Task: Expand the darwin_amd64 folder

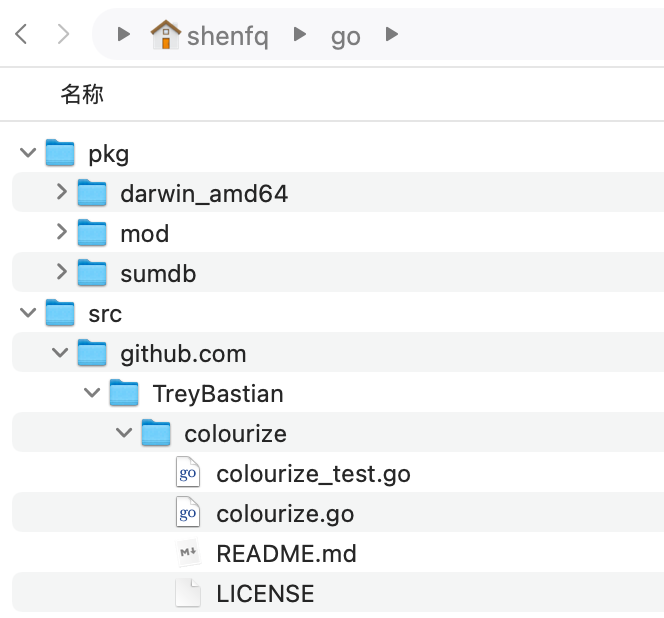Action: [61, 193]
